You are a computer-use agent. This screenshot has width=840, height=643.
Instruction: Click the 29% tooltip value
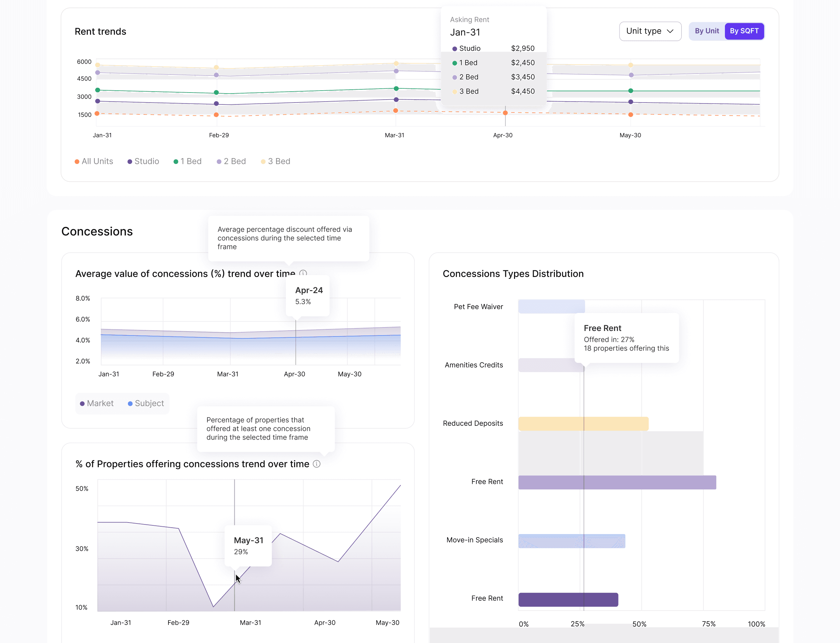tap(241, 551)
